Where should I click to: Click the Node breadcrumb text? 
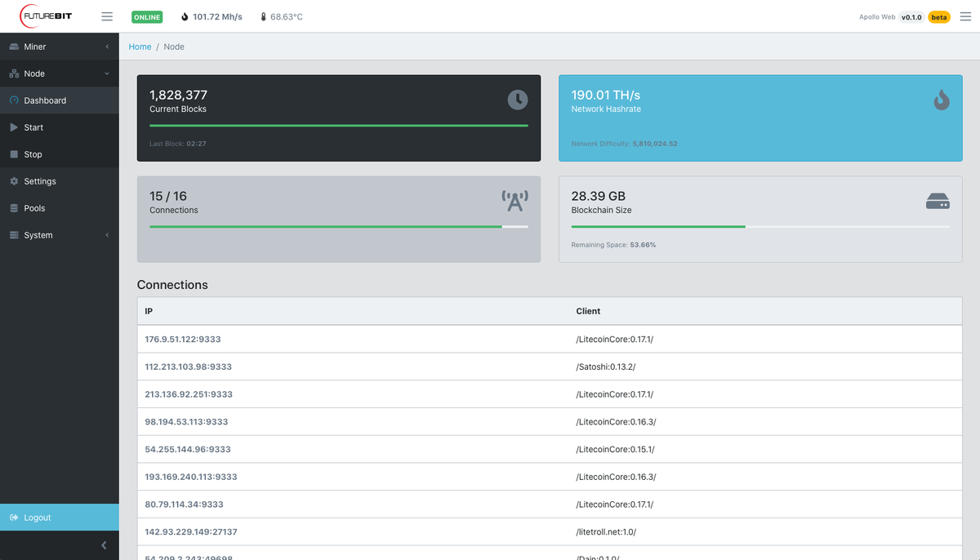tap(174, 47)
